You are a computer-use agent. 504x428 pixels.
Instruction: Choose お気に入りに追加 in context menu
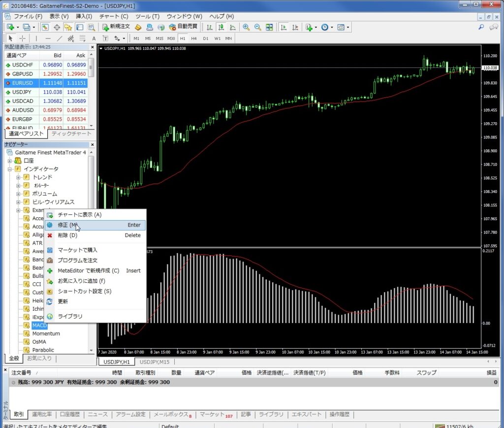click(x=95, y=281)
